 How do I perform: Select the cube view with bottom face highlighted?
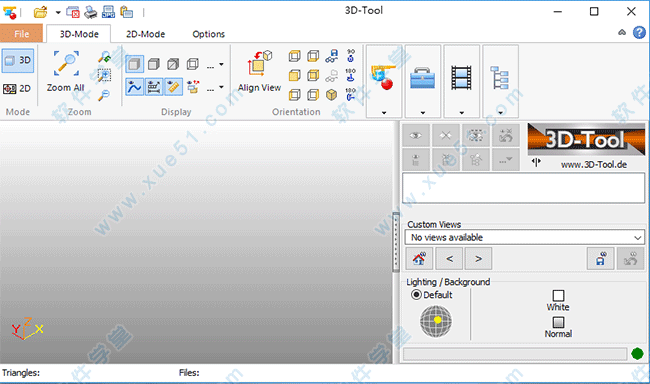click(x=313, y=56)
